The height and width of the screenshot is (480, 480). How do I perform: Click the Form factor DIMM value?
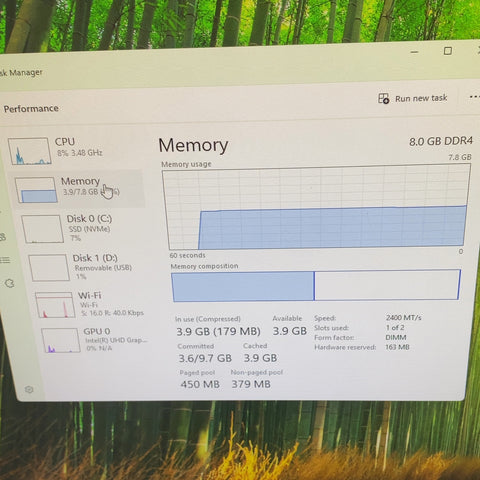[x=396, y=337]
